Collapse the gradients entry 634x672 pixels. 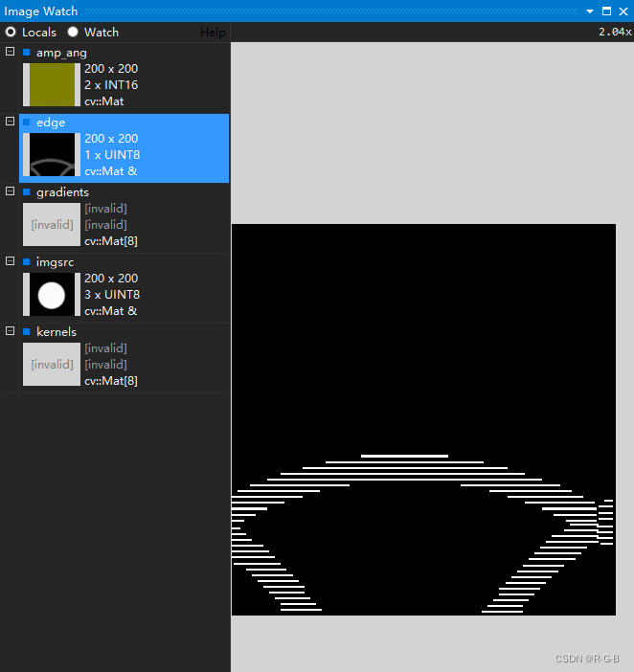tap(10, 191)
